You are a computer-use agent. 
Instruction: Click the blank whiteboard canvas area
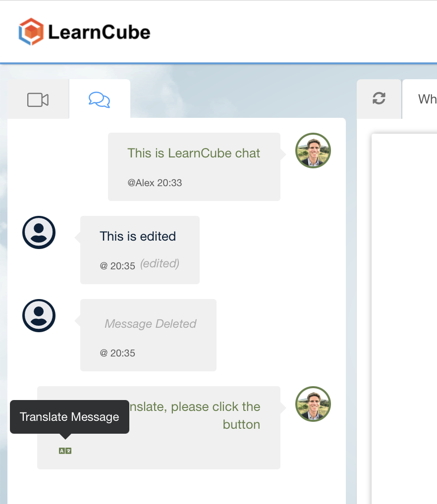pos(404,318)
